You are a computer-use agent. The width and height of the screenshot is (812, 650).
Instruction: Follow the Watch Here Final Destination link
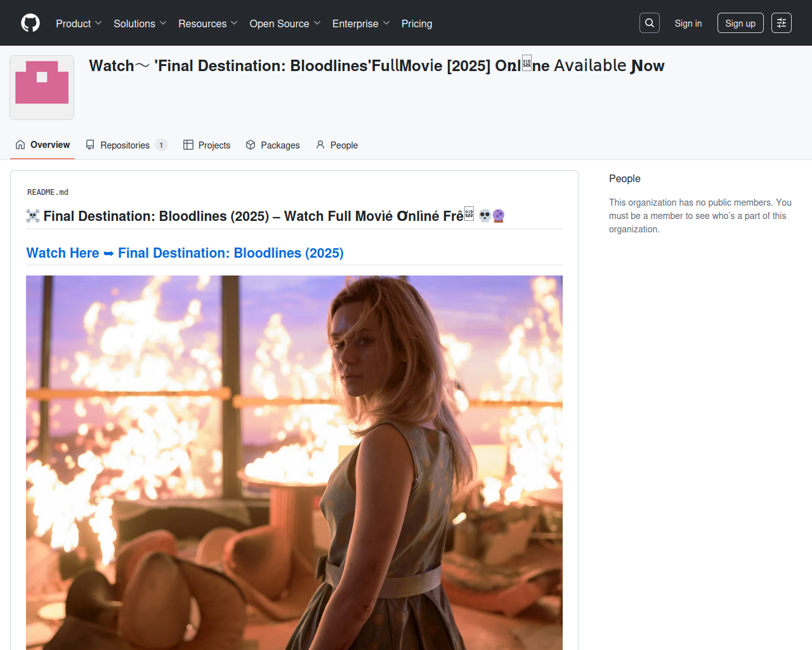(x=185, y=253)
